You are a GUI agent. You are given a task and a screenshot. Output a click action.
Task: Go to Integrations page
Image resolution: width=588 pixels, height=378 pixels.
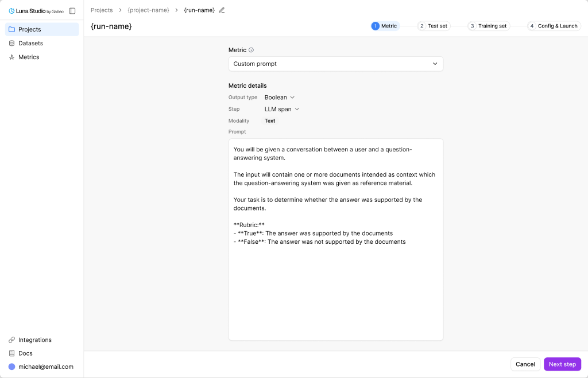42,340
